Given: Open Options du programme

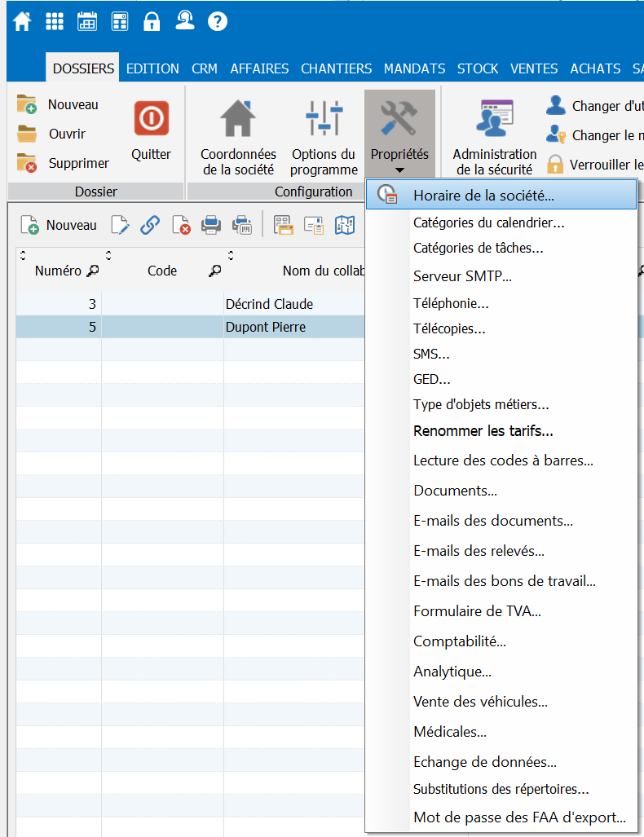Looking at the screenshot, I should point(324,137).
